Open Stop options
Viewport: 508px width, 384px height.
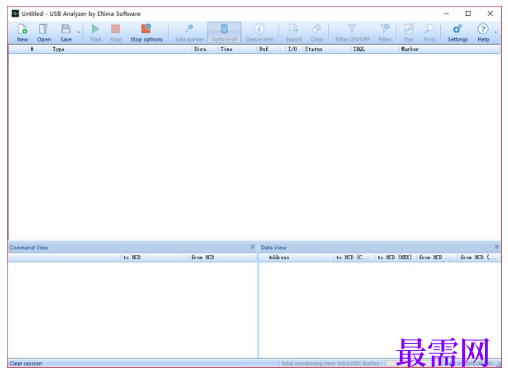click(146, 33)
